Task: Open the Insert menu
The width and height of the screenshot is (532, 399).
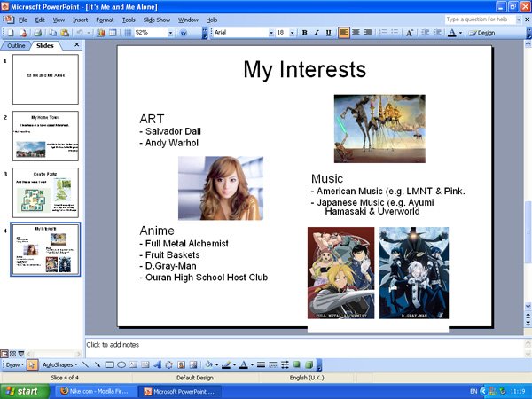Action: point(80,20)
